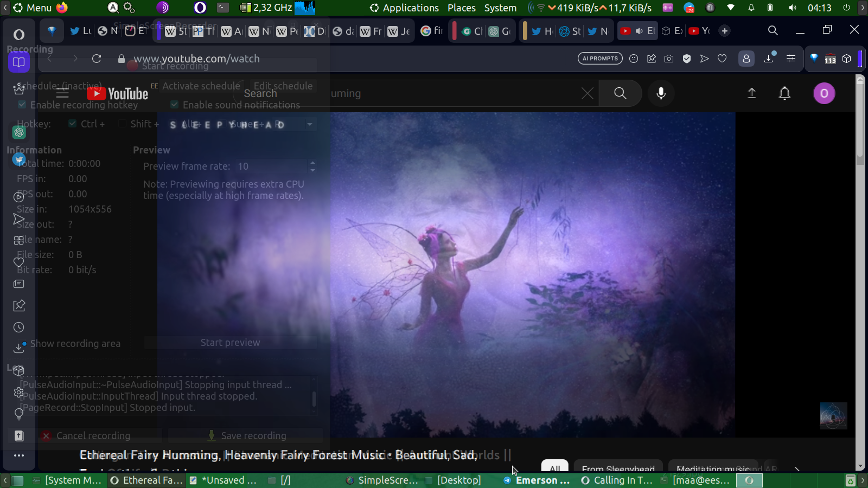Switch to the Twitter tab labeled Lu
Viewport: 868px width, 488px height.
coord(80,31)
